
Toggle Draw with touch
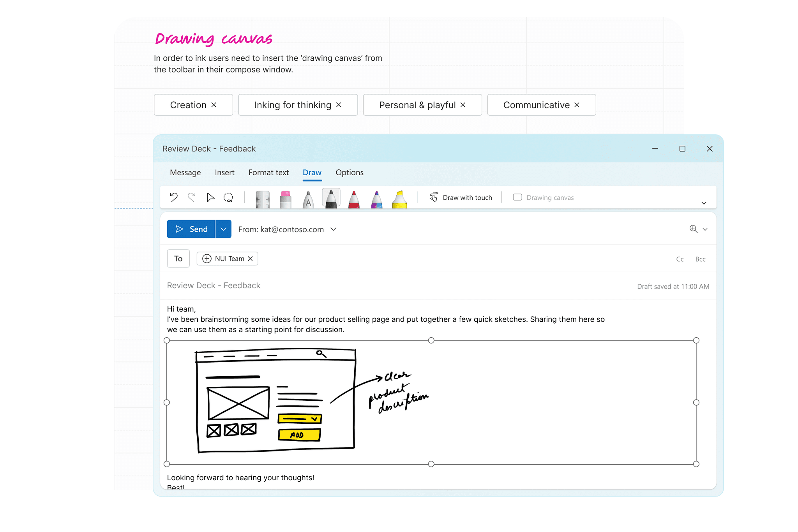click(x=461, y=197)
